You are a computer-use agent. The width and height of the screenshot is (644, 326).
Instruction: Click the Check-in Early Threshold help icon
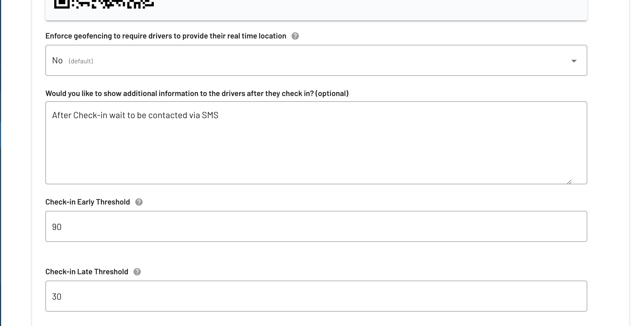[x=139, y=202]
